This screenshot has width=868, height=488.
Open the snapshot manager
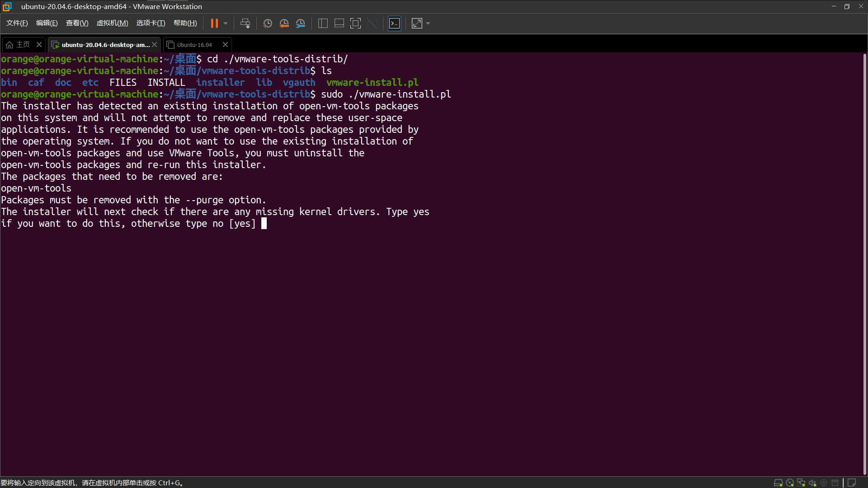(x=301, y=23)
